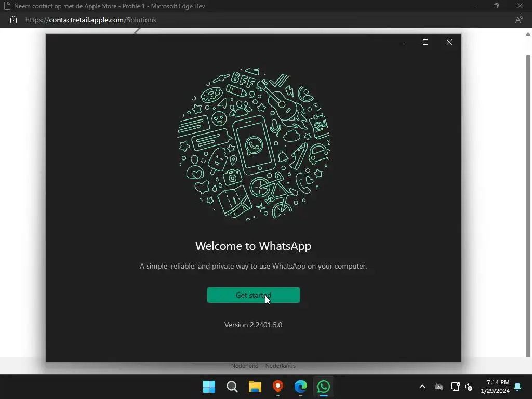
Task: Close the WhatsApp window
Action: click(x=449, y=42)
